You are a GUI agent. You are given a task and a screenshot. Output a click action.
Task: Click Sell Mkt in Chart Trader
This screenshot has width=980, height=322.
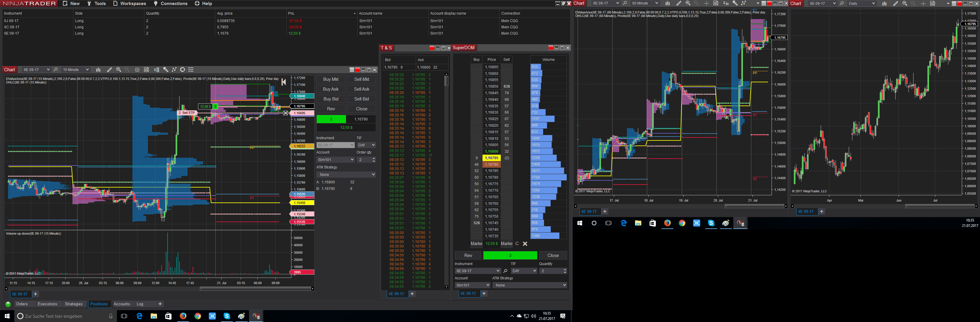(x=361, y=79)
